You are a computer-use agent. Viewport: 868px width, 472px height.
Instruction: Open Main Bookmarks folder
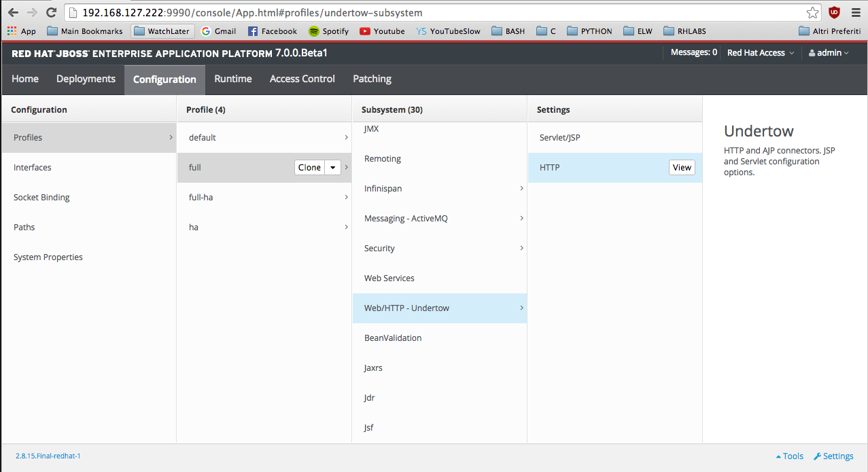click(85, 31)
